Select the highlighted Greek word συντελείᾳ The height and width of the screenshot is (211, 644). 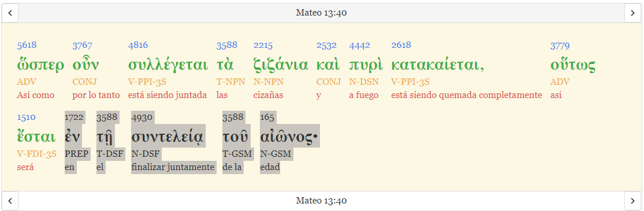(x=167, y=137)
